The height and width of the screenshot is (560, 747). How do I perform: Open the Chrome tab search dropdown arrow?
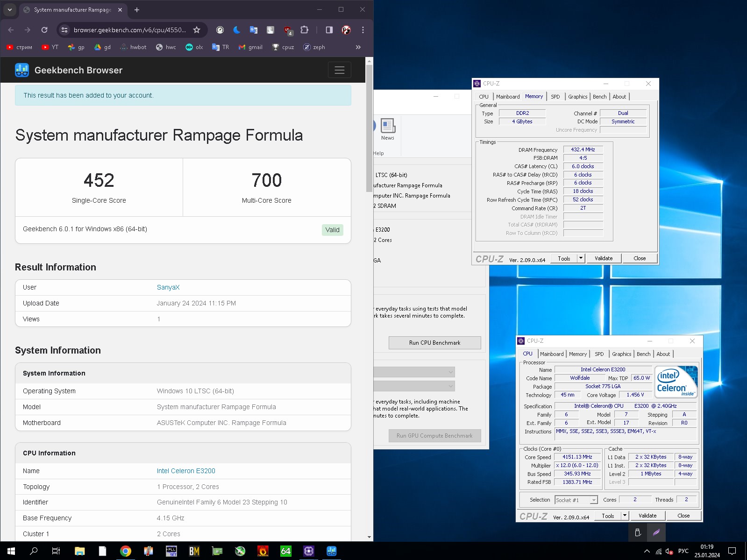pos(10,10)
